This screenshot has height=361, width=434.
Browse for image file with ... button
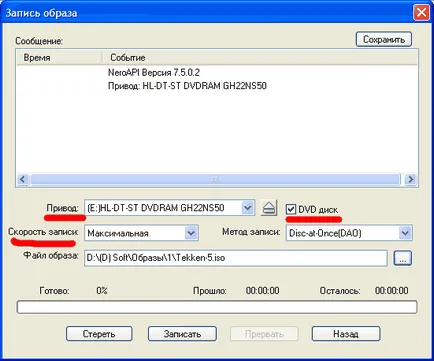click(403, 258)
